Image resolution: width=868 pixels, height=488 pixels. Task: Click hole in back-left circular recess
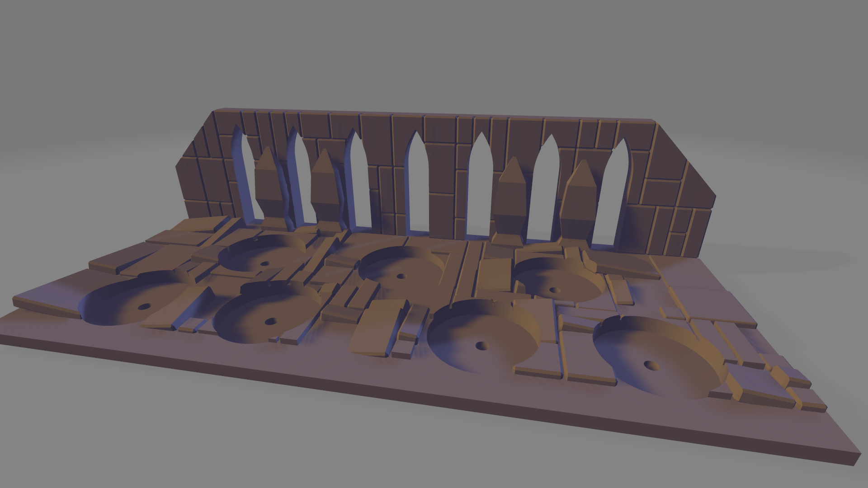pyautogui.click(x=265, y=263)
